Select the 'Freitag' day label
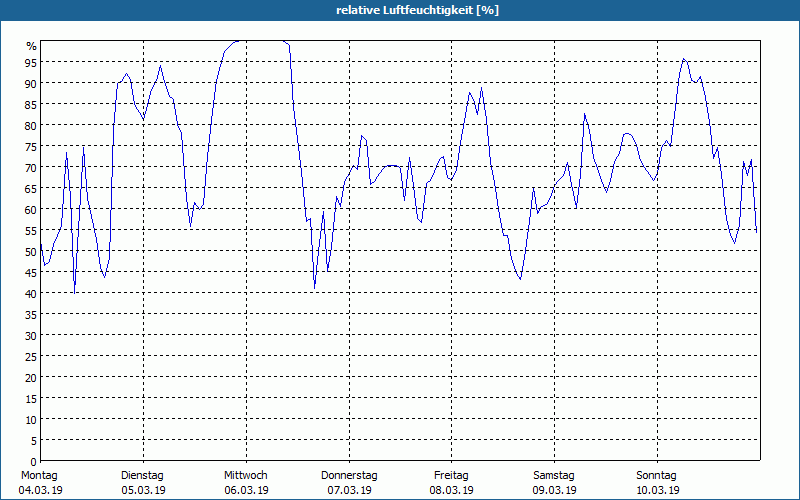This screenshot has width=800, height=500. click(x=452, y=476)
